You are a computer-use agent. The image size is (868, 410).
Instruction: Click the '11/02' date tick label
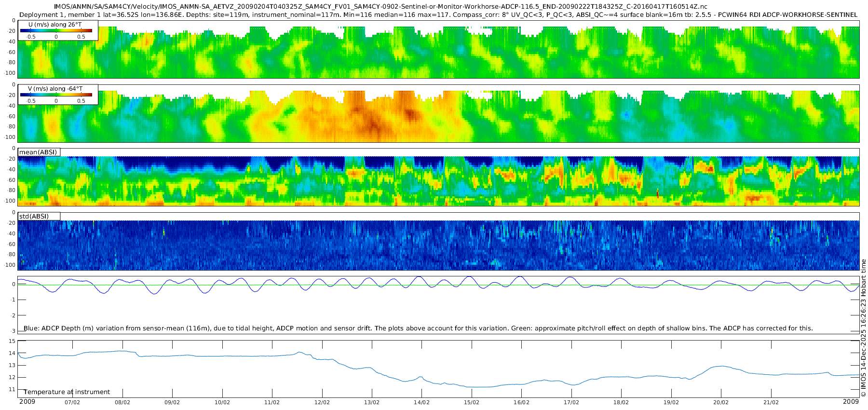coord(272,402)
